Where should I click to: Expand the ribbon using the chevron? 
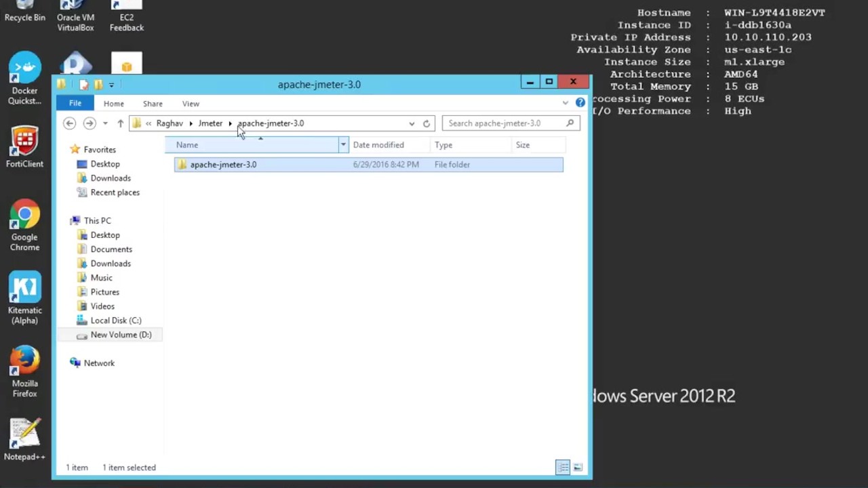coord(565,103)
